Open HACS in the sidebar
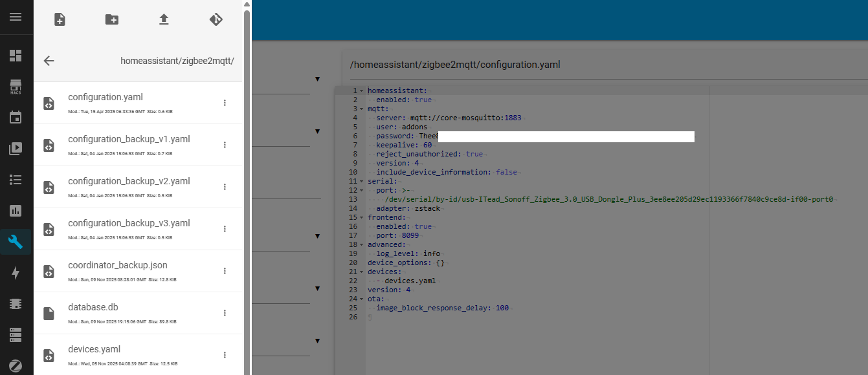Screen dimensions: 868x375 16,87
